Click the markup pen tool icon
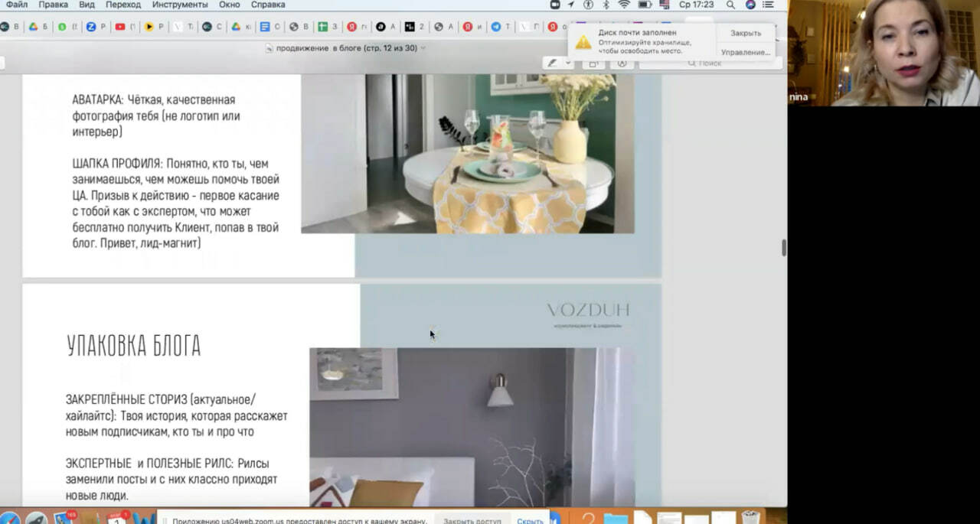The image size is (980, 524). (x=552, y=63)
